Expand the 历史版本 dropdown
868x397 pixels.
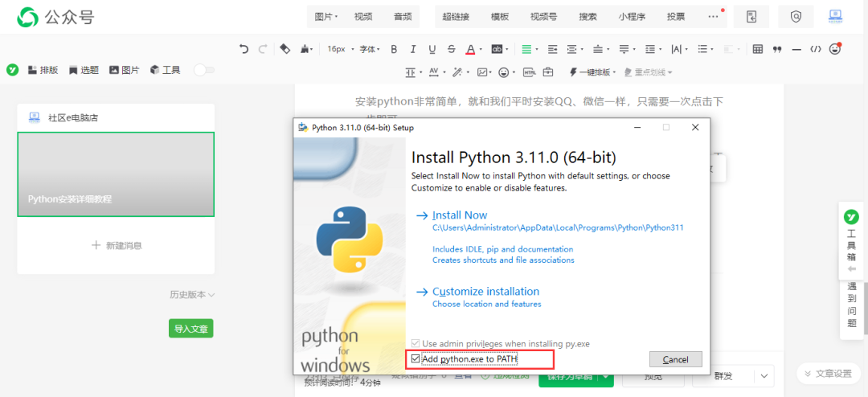click(x=192, y=295)
